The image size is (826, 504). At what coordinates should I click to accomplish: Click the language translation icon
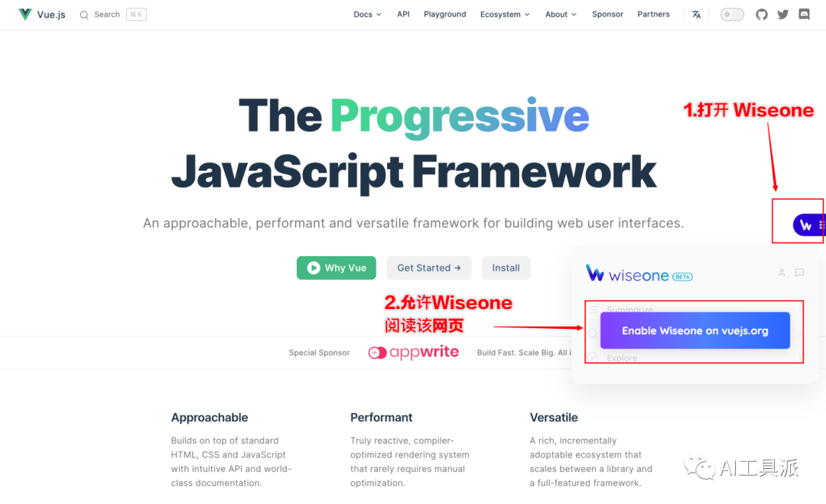(x=696, y=15)
